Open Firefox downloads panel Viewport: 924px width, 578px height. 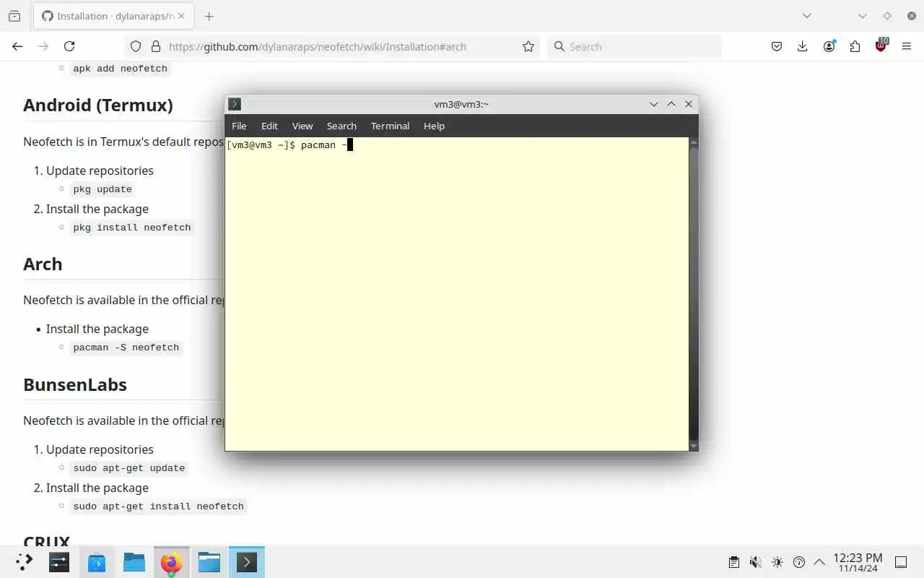(802, 46)
